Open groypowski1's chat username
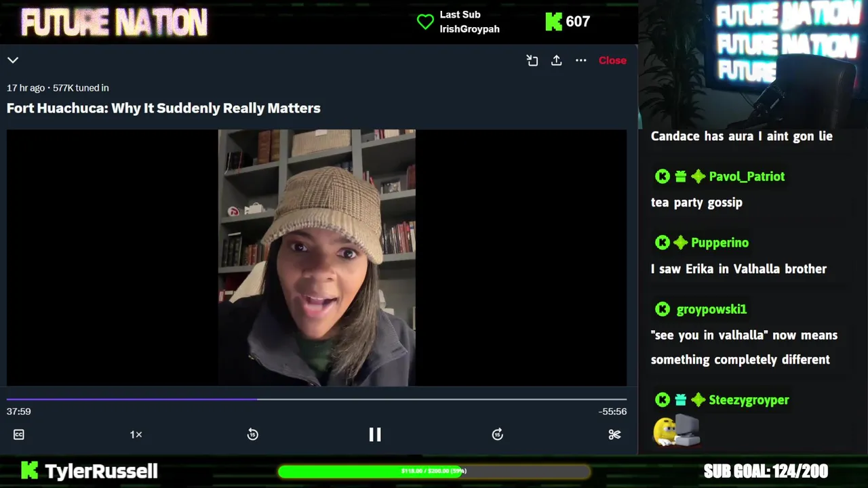 coord(711,309)
